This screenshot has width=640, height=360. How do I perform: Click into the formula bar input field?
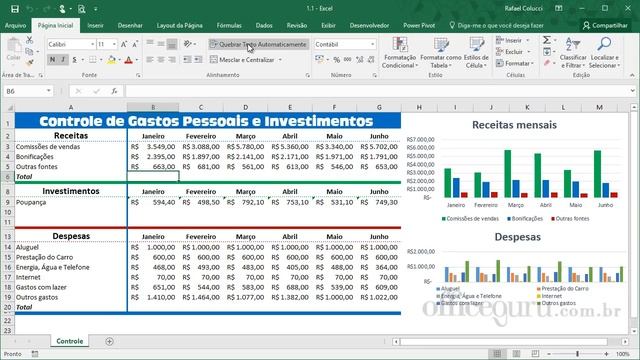[377, 91]
